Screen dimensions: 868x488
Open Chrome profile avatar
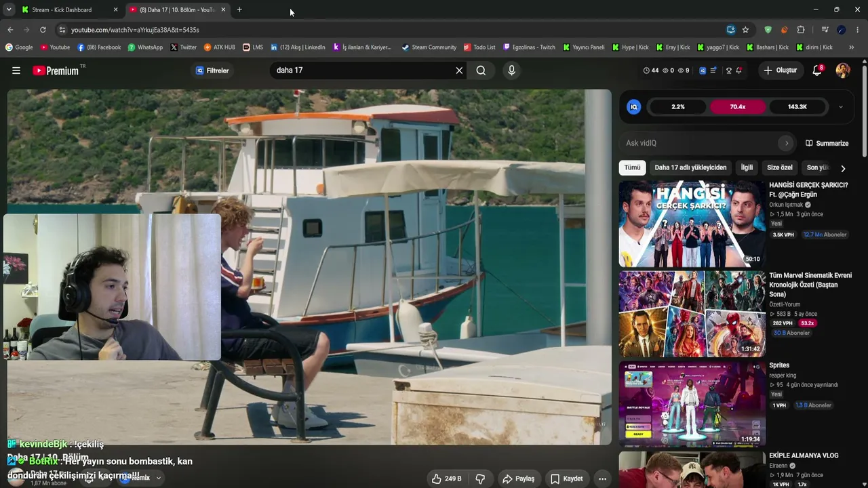click(x=841, y=30)
